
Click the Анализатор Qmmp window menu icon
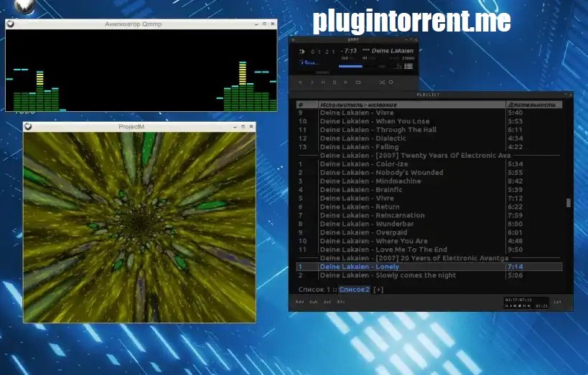coord(11,24)
